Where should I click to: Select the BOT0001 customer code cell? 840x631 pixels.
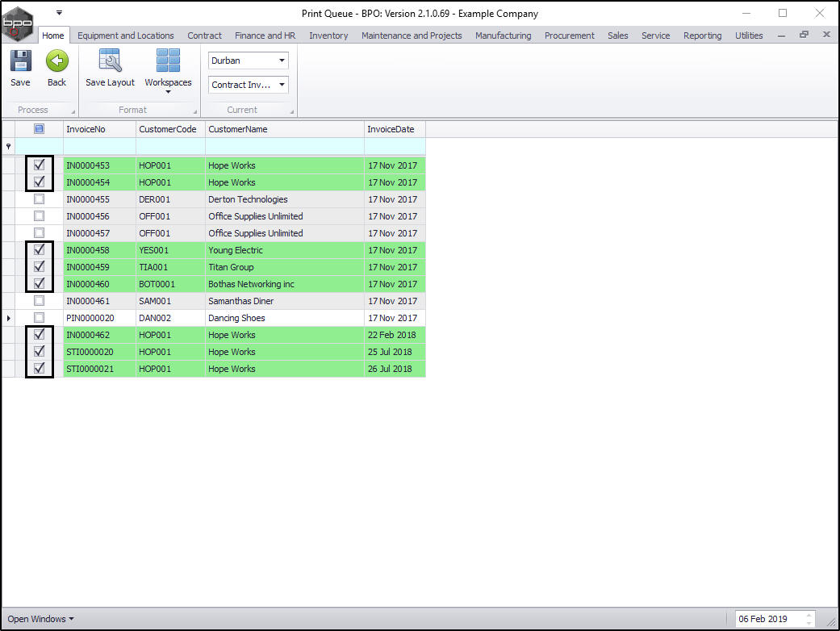[170, 284]
